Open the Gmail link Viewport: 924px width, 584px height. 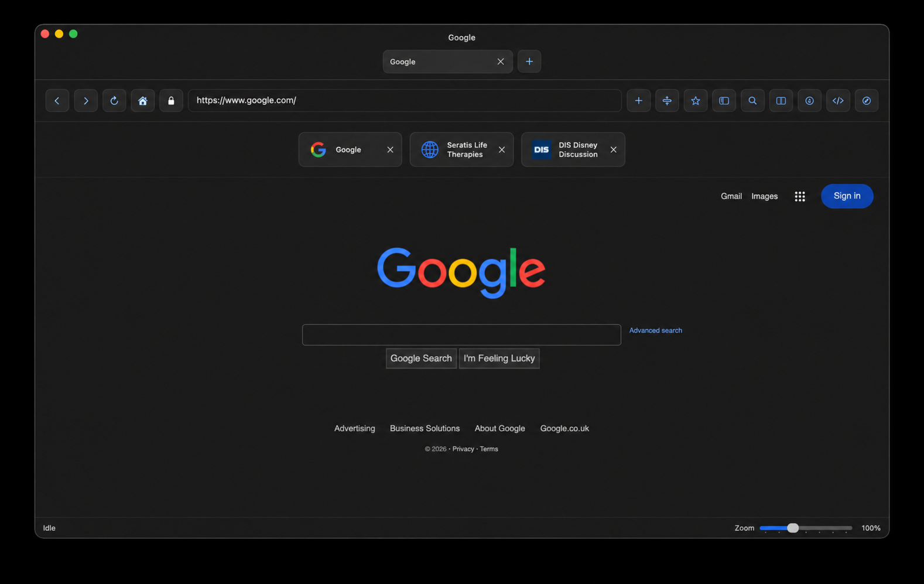(x=731, y=196)
